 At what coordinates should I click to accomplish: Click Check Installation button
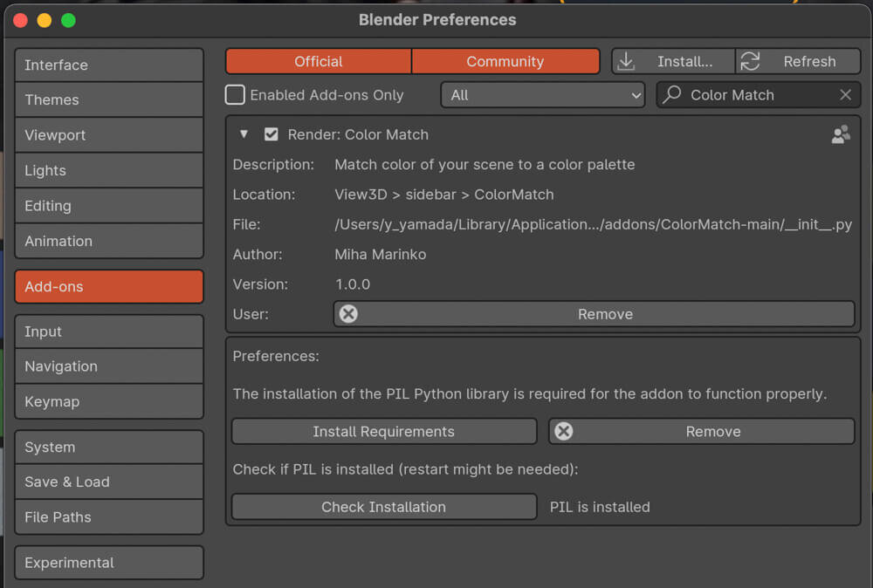pos(384,507)
